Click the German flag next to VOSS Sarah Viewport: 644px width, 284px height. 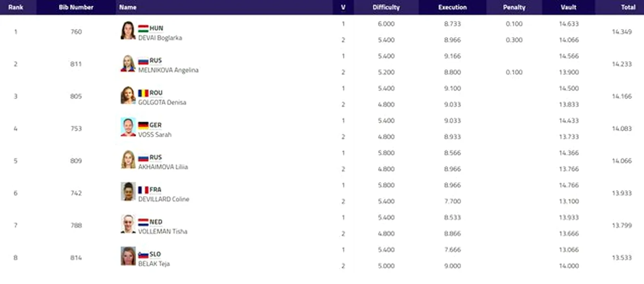click(x=143, y=125)
